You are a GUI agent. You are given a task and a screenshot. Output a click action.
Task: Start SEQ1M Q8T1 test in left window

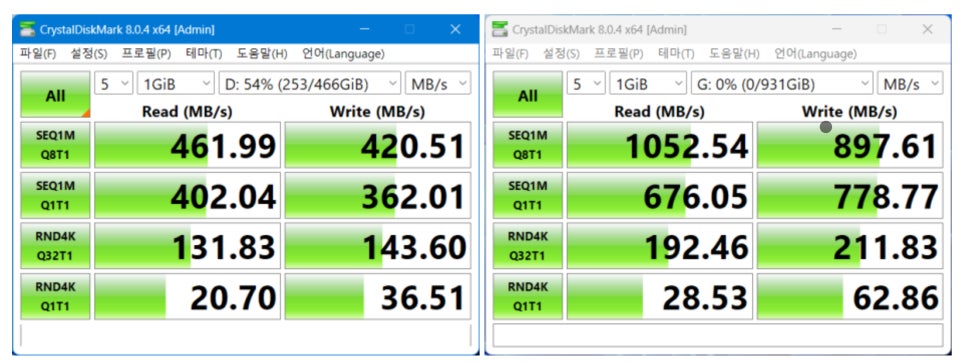(55, 145)
